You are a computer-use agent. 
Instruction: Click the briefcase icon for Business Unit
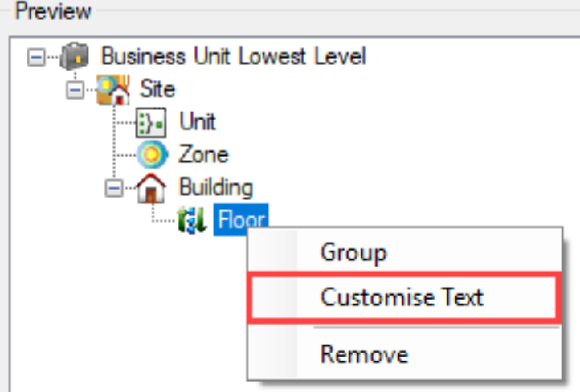click(x=73, y=57)
